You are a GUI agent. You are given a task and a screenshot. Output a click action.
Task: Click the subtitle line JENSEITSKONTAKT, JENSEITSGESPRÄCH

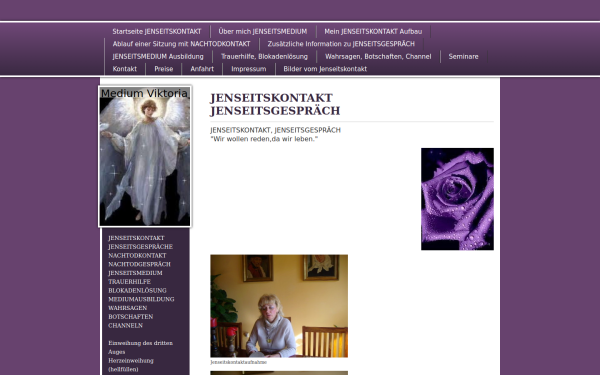[275, 130]
